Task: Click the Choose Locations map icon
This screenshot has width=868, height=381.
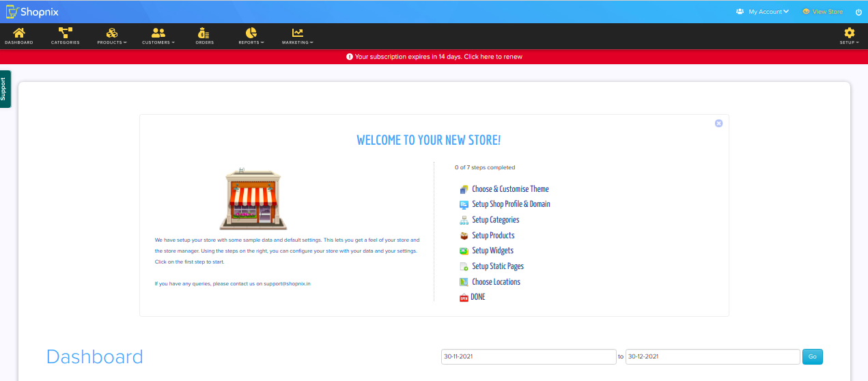Action: click(x=464, y=282)
